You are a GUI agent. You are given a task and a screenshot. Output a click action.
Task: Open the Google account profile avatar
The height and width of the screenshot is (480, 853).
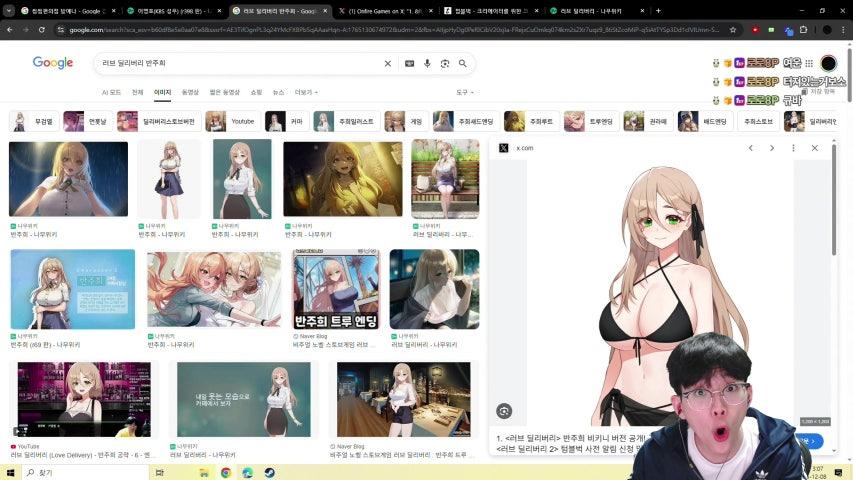click(x=829, y=63)
